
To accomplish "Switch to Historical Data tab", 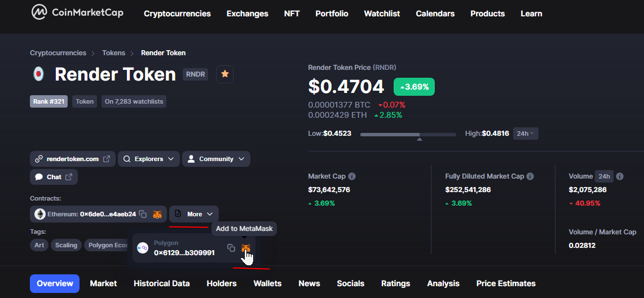I will coord(162,283).
